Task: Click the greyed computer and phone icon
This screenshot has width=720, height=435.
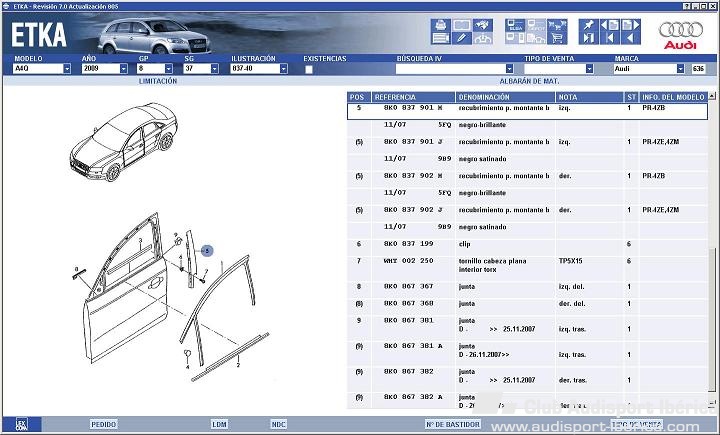Action: (x=515, y=38)
